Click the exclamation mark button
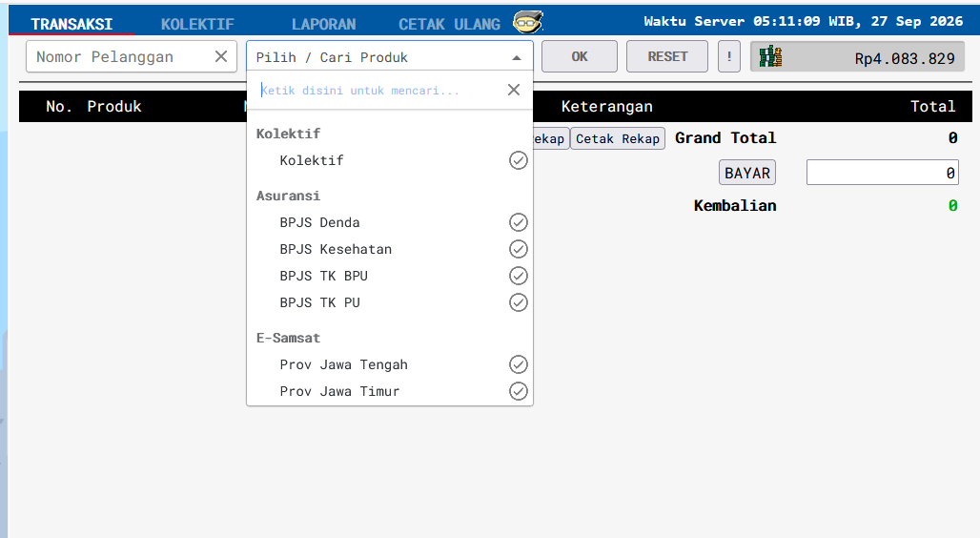The width and height of the screenshot is (980, 538). pyautogui.click(x=728, y=57)
